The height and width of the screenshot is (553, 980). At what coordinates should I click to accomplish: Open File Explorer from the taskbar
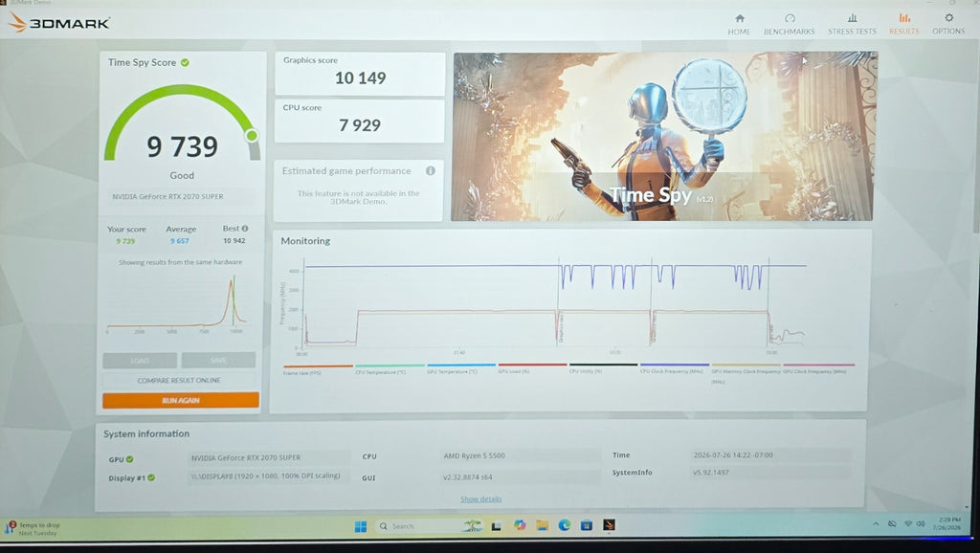coord(542,525)
